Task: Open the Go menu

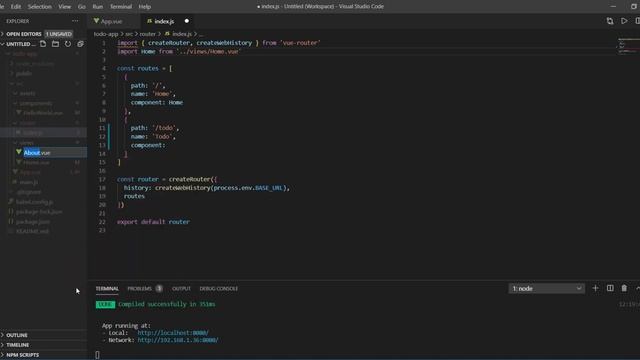Action: [x=82, y=7]
